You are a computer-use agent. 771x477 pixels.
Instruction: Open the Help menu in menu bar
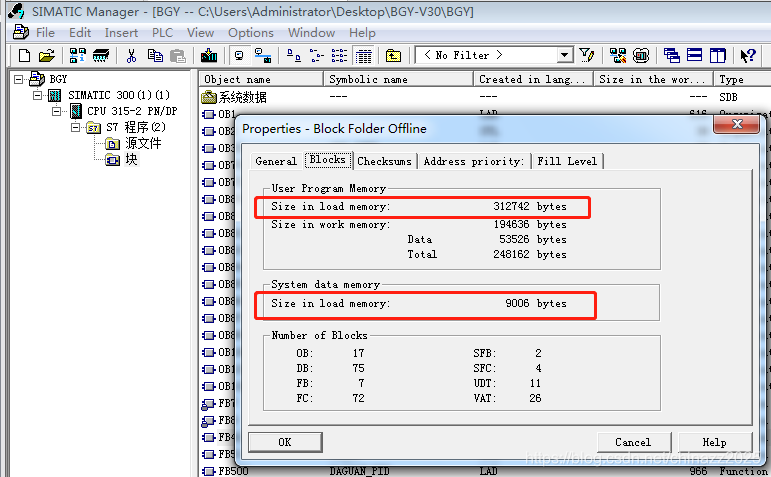coord(362,33)
